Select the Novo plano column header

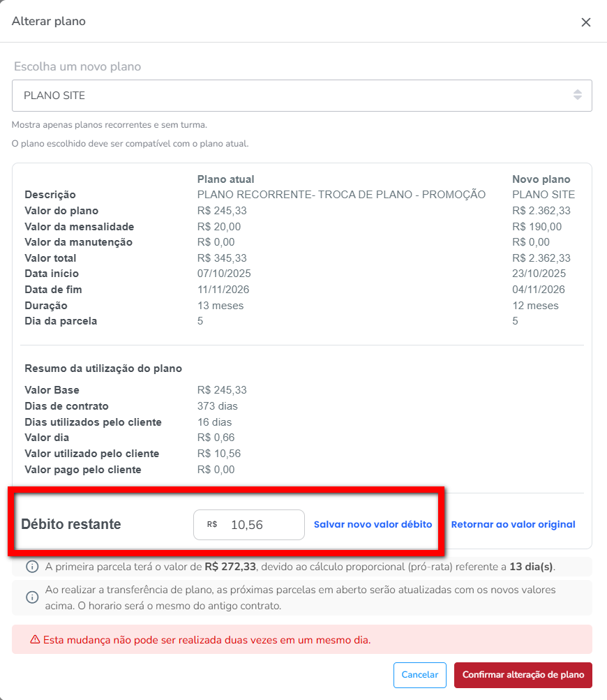tap(541, 179)
